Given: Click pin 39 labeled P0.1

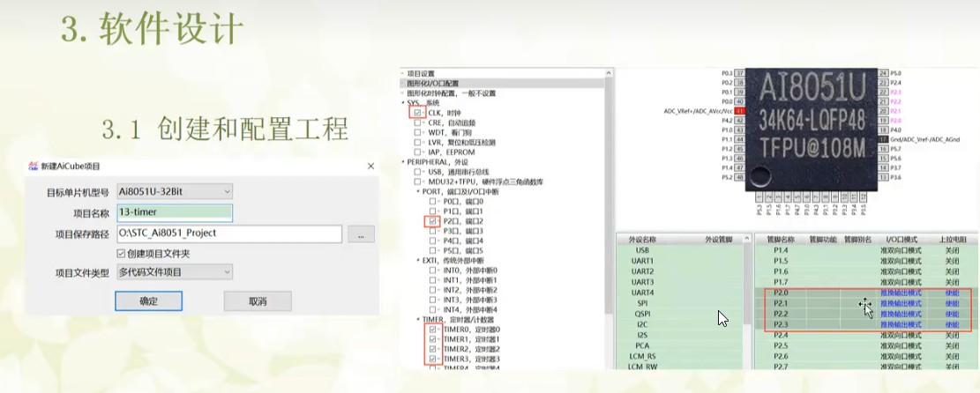Looking at the screenshot, I should 739,92.
